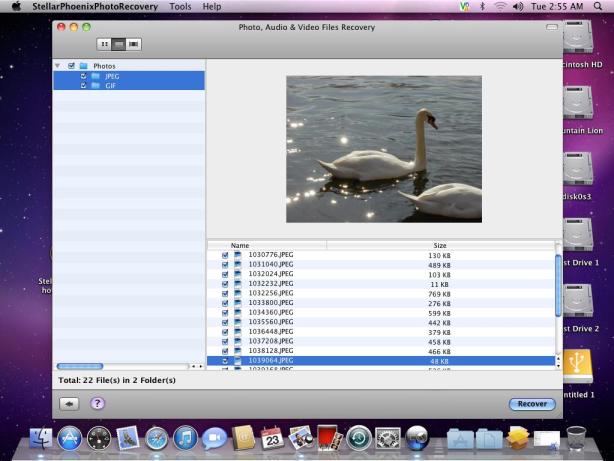Open Finder from the Dock
Image resolution: width=614 pixels, height=461 pixels.
coord(41,438)
